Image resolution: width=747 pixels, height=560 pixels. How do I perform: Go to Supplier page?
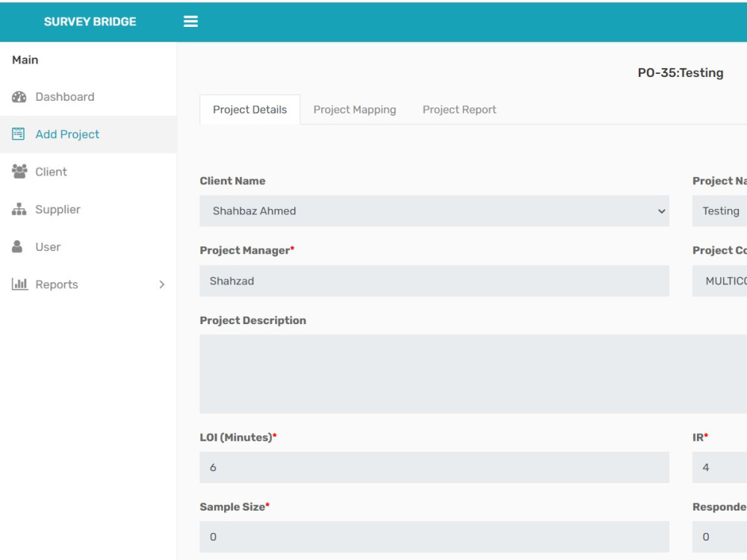tap(88, 209)
